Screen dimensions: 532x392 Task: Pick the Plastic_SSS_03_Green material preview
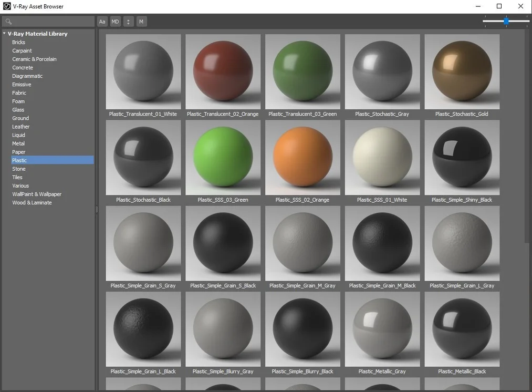[223, 157]
